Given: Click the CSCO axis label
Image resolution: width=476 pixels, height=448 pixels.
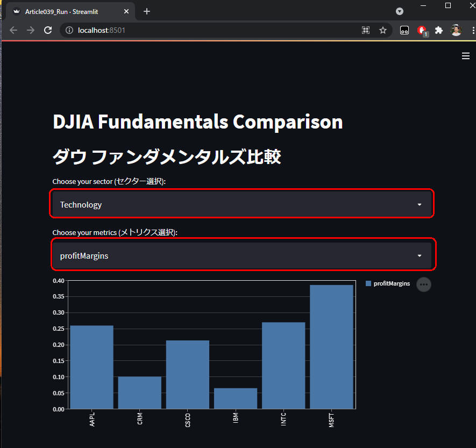Looking at the screenshot, I should point(188,420).
